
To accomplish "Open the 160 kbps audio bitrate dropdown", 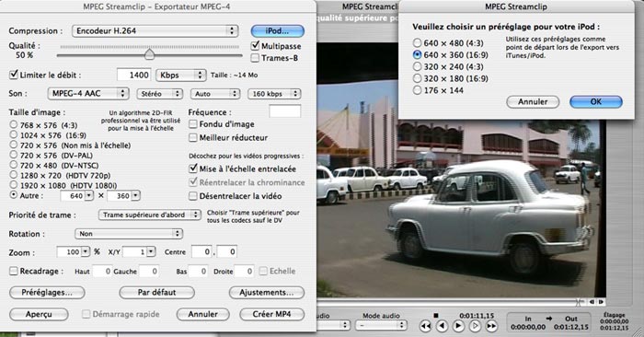I will pyautogui.click(x=274, y=94).
